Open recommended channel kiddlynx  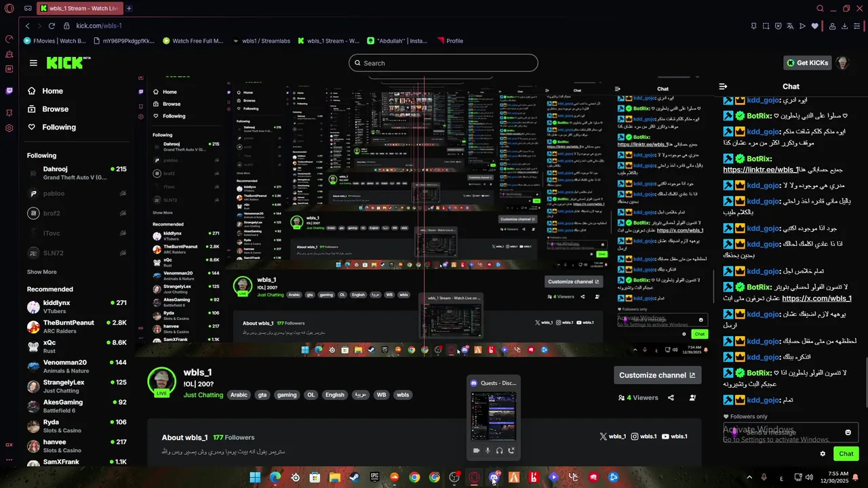[x=77, y=306]
